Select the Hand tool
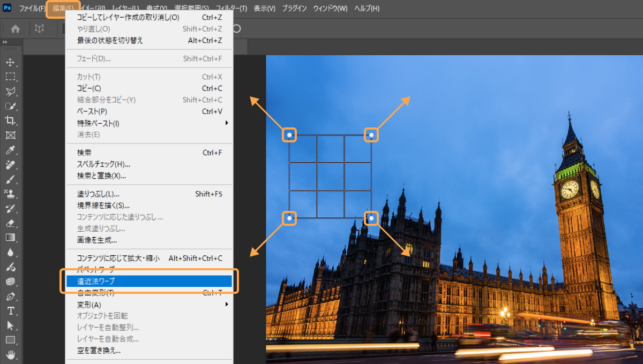 pos(10,354)
